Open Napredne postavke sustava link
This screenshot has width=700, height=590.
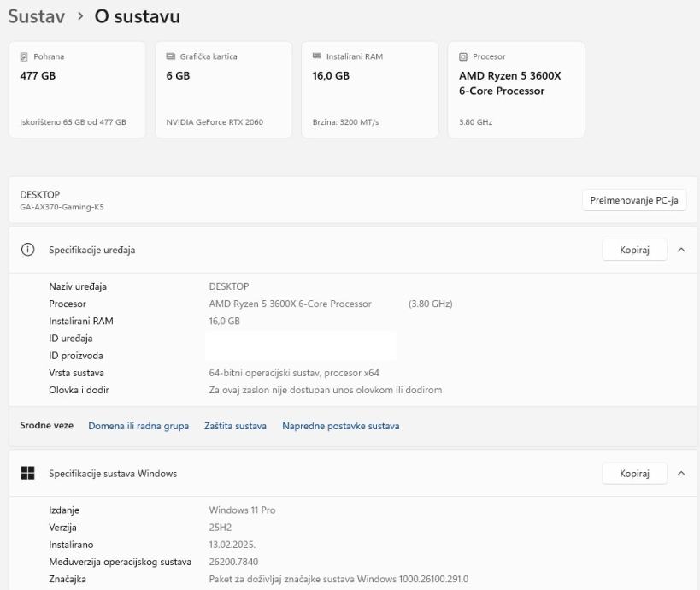[340, 426]
